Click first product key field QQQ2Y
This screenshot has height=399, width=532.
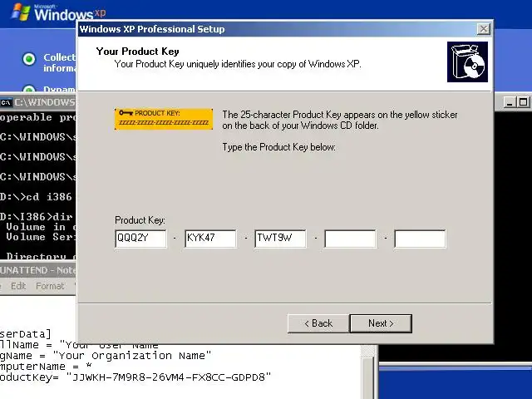tap(140, 239)
